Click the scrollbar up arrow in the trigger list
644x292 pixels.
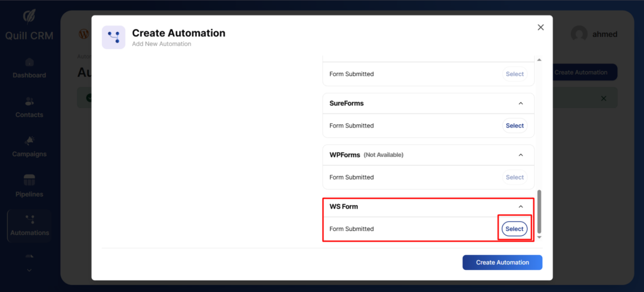click(538, 60)
